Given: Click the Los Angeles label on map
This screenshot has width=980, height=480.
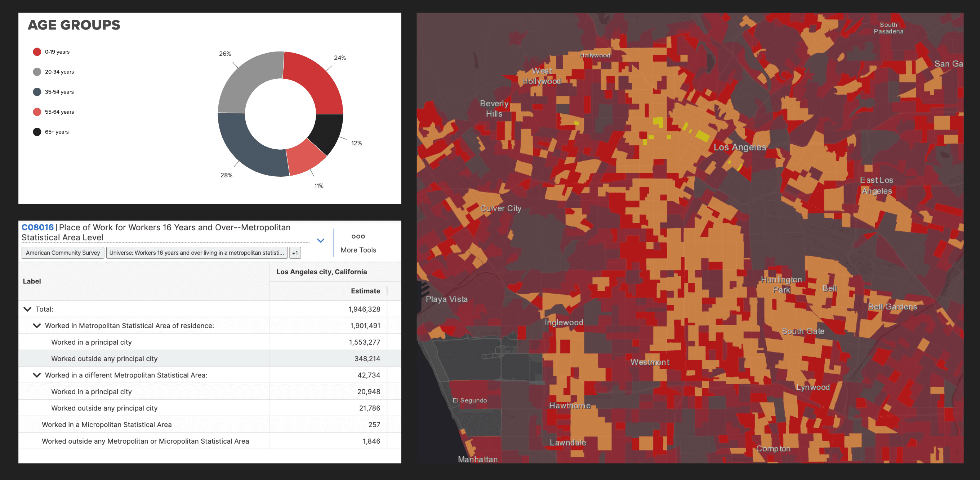Looking at the screenshot, I should pos(740,148).
